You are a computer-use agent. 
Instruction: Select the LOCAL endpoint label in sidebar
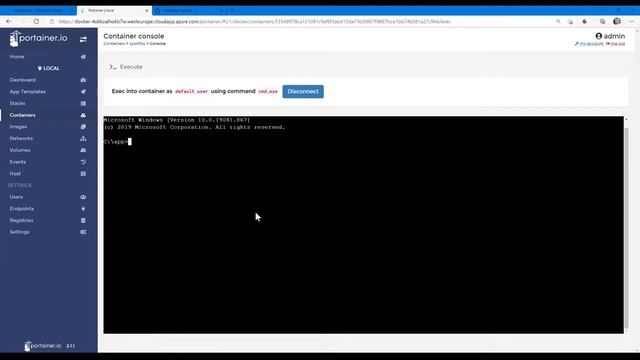tap(49, 69)
